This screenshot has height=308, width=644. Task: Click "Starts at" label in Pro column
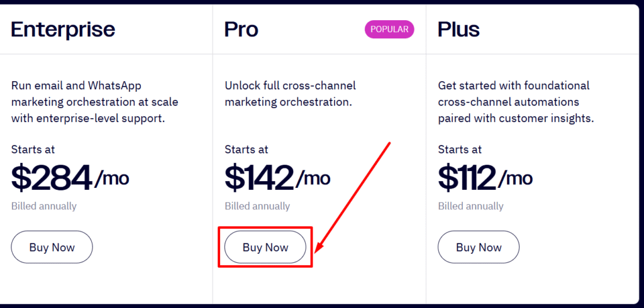[x=247, y=150]
